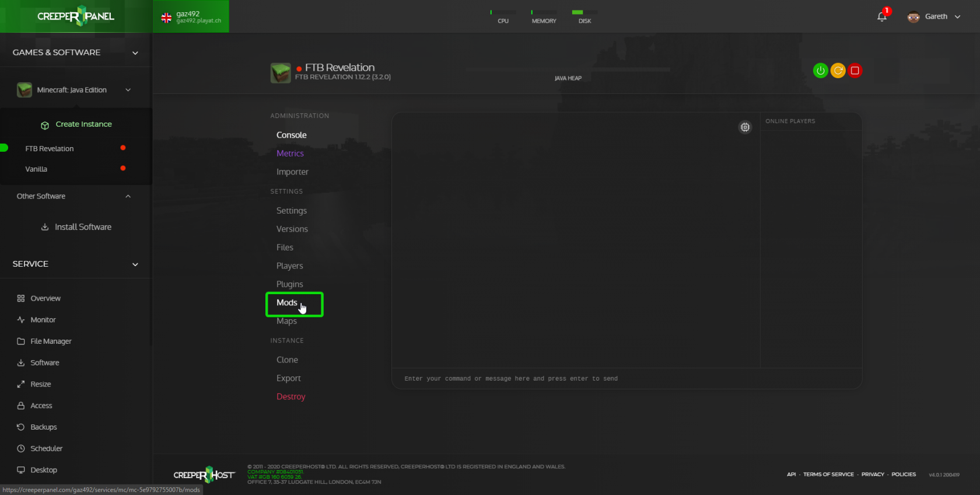
Task: Click the File Manager folder icon
Action: pos(21,341)
